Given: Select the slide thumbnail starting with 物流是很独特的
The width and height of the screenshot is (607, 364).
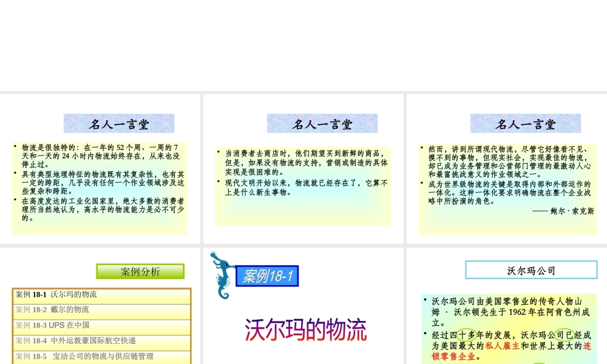Looking at the screenshot, I should [x=100, y=169].
